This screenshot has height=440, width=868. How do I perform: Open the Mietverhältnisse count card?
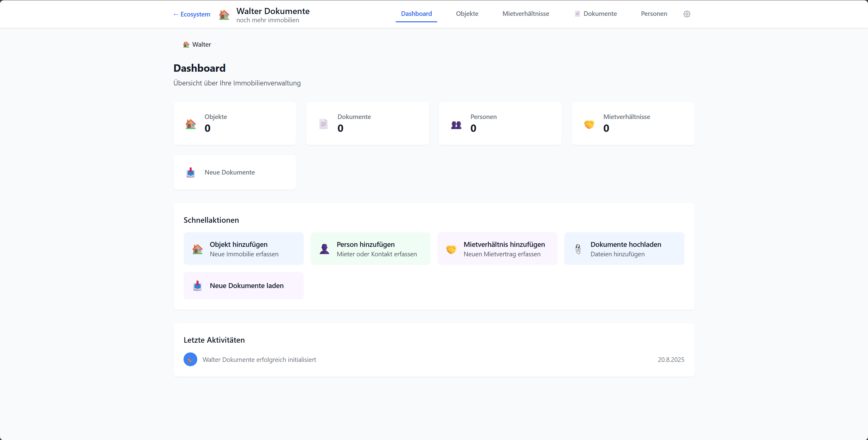tap(634, 124)
